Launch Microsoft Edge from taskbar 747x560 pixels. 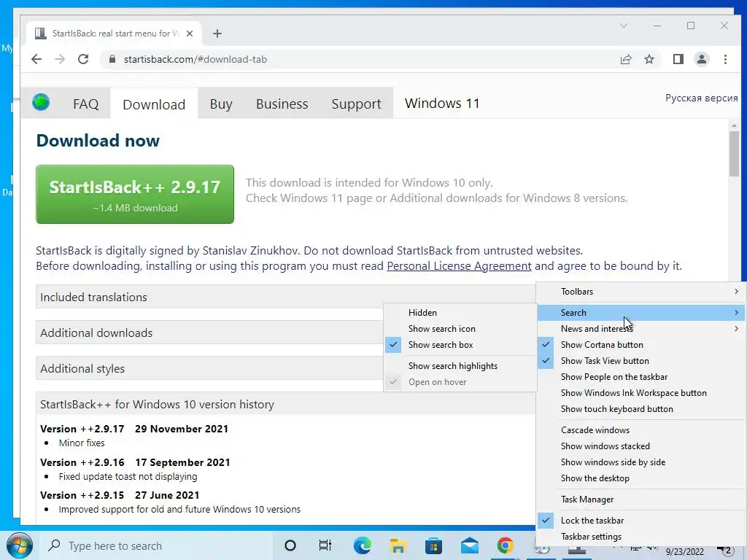362,545
